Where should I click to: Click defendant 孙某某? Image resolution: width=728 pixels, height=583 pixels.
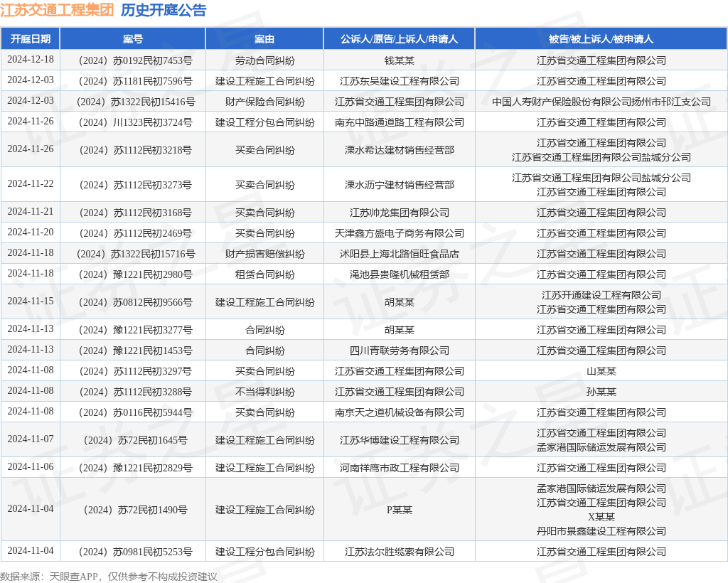[601, 392]
